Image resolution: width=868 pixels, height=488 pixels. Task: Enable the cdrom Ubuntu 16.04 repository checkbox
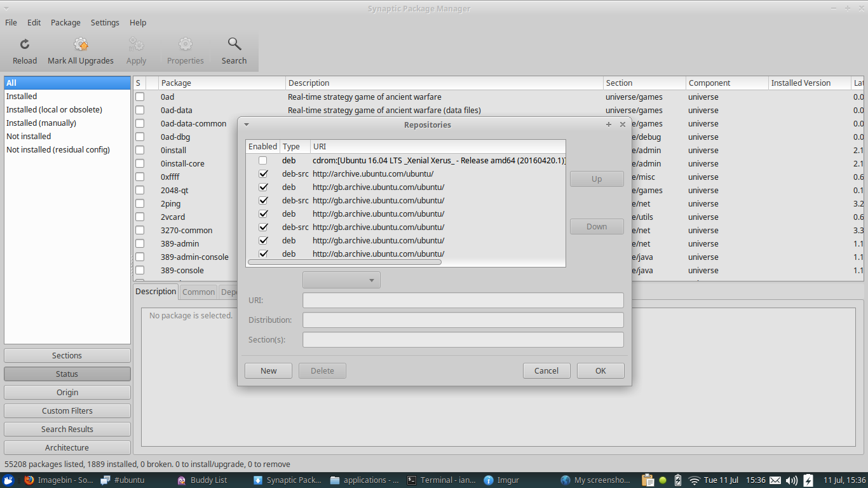[263, 161]
